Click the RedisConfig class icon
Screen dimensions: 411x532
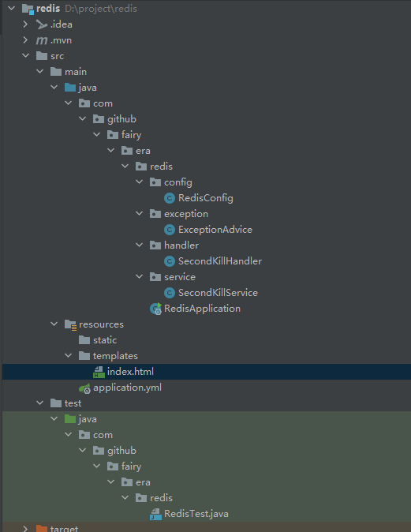(x=170, y=198)
